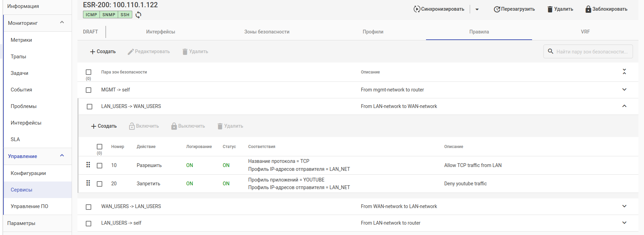Click the refresh status icon beside SSH badge
644x235 pixels.
pyautogui.click(x=138, y=15)
